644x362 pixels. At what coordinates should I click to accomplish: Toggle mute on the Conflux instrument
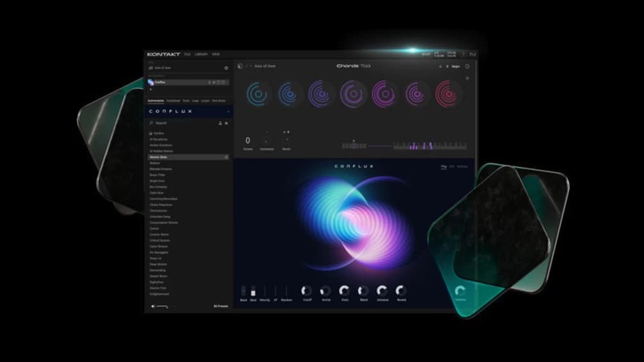tap(213, 83)
